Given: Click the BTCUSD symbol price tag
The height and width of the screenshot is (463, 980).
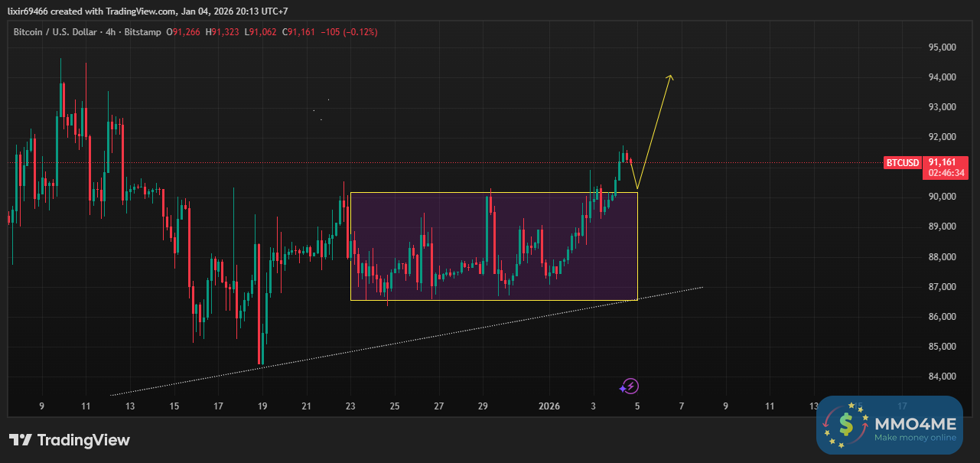Looking at the screenshot, I should coord(902,163).
